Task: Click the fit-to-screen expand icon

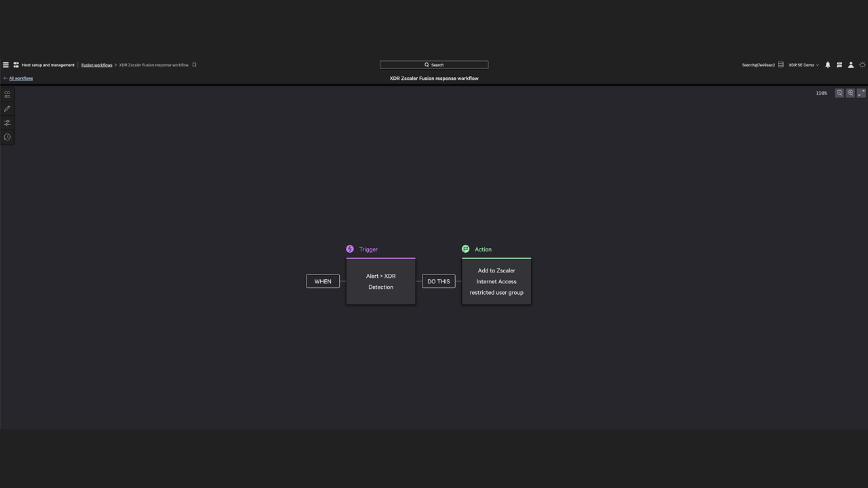Action: [x=861, y=93]
